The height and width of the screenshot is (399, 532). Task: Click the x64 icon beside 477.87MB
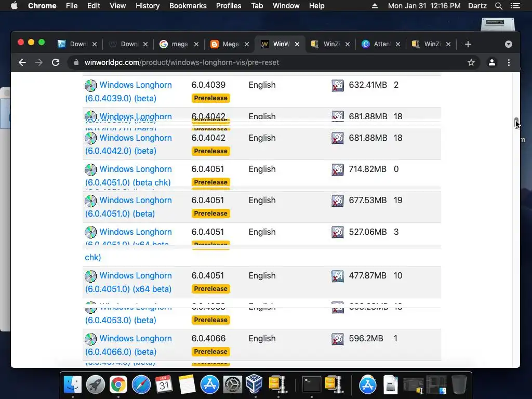point(338,276)
